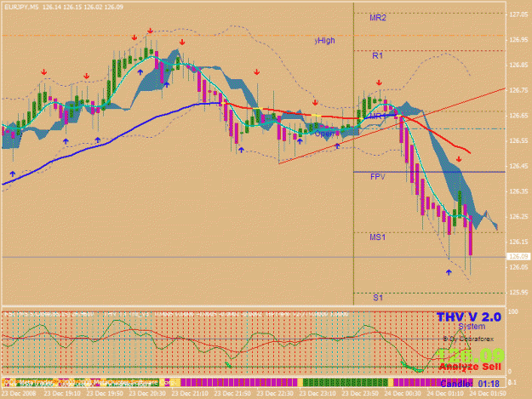
Task: Click the 24 Dec 01:50 time label
Action: pos(488,394)
